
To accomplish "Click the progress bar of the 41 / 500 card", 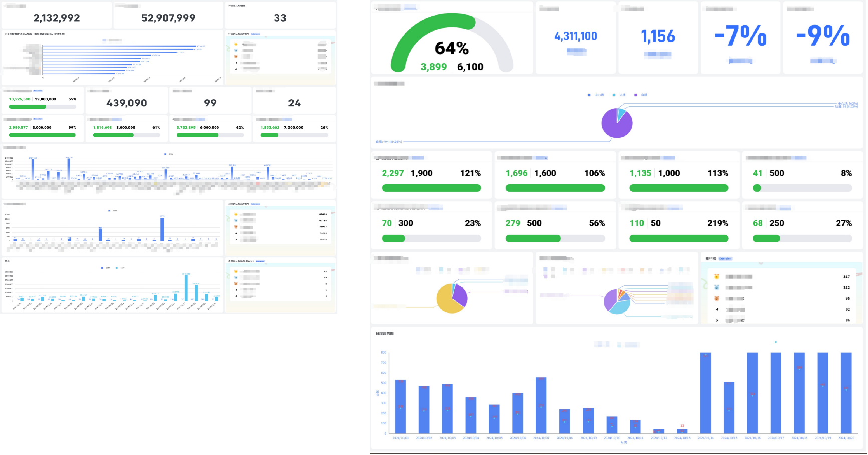I will (x=802, y=188).
